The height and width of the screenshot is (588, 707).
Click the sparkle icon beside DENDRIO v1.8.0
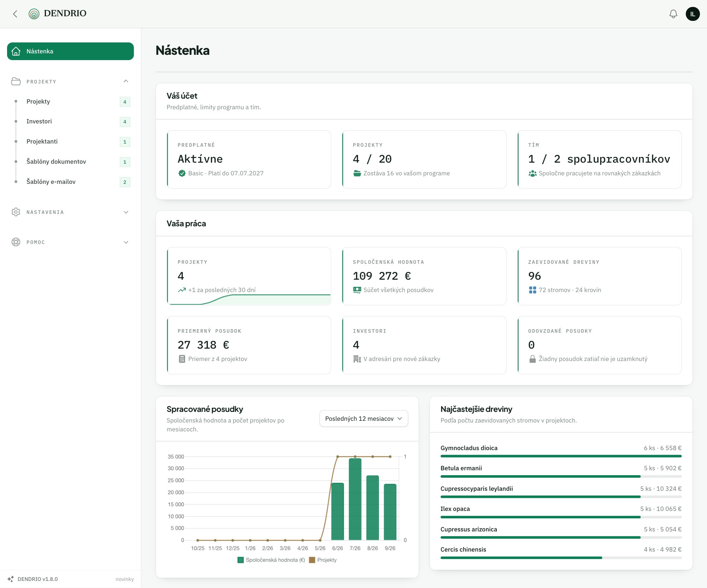(x=11, y=579)
